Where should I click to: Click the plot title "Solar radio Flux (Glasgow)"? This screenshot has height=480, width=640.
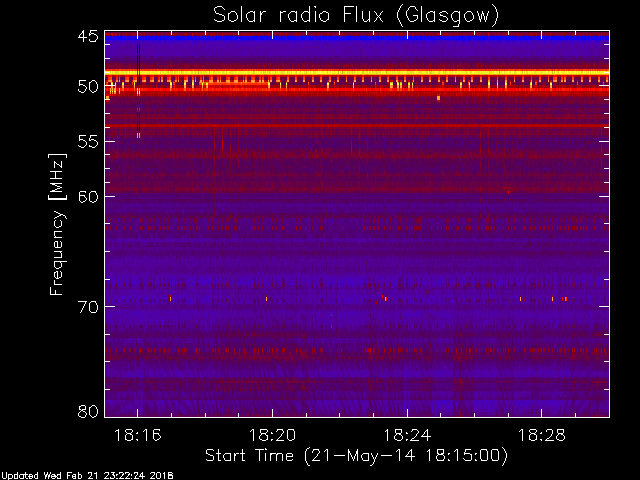tap(356, 16)
